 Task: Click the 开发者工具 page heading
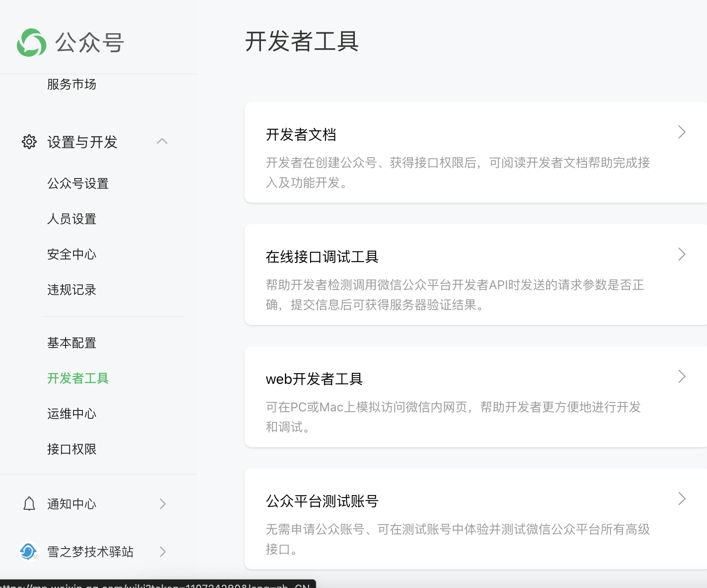coord(302,41)
